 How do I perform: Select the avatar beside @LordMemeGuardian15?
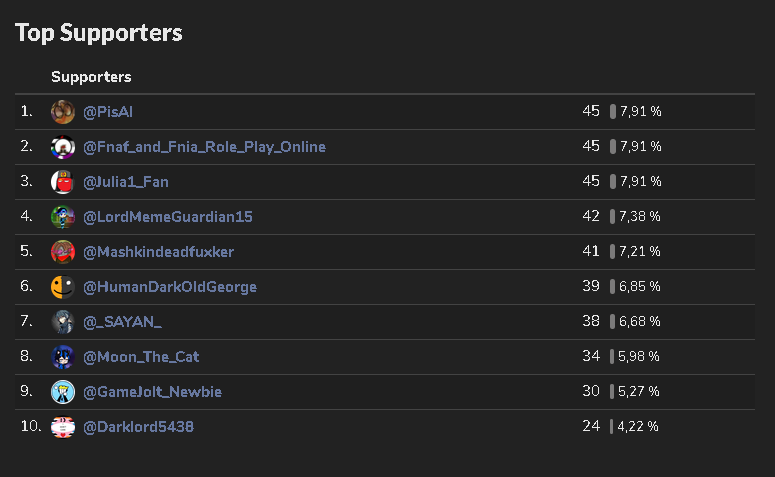63,217
